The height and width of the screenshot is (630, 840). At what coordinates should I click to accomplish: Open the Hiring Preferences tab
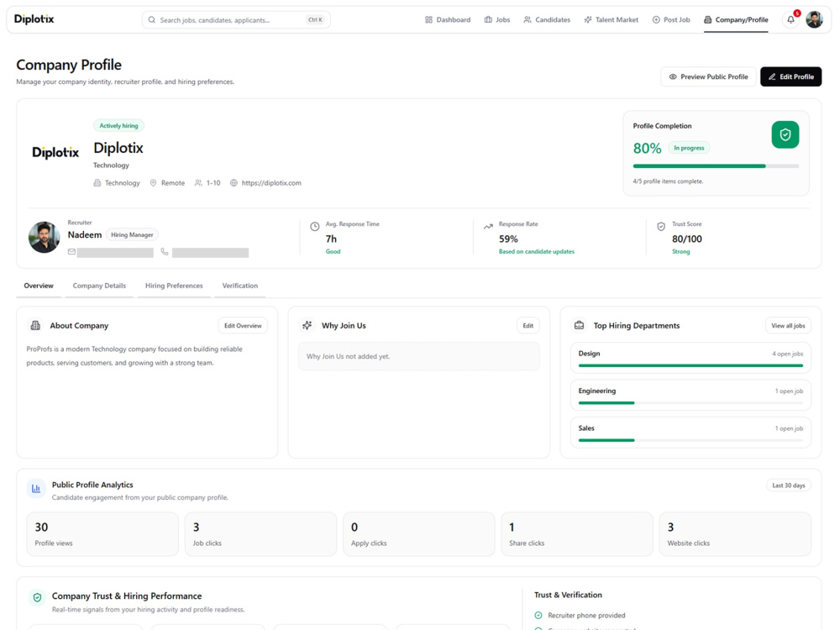pyautogui.click(x=174, y=286)
